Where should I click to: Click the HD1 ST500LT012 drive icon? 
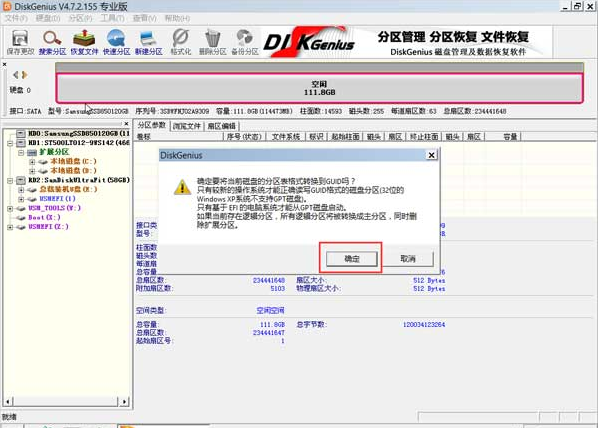click(21, 143)
